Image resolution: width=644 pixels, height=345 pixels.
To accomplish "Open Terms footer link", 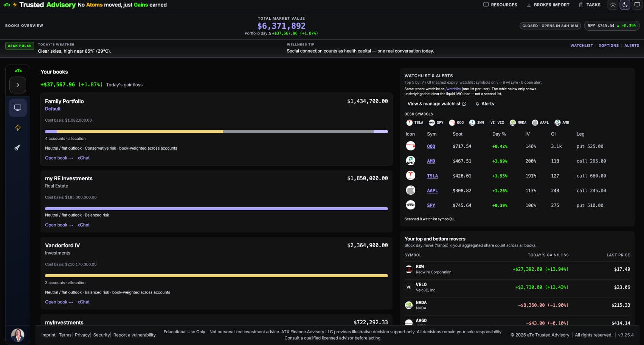I will click(65, 335).
